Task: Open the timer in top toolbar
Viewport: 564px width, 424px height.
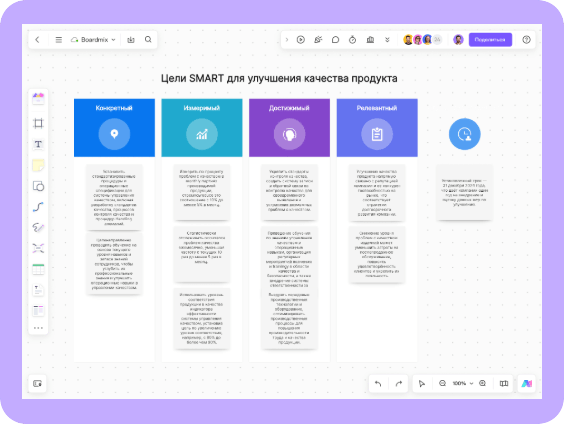Action: (x=352, y=40)
